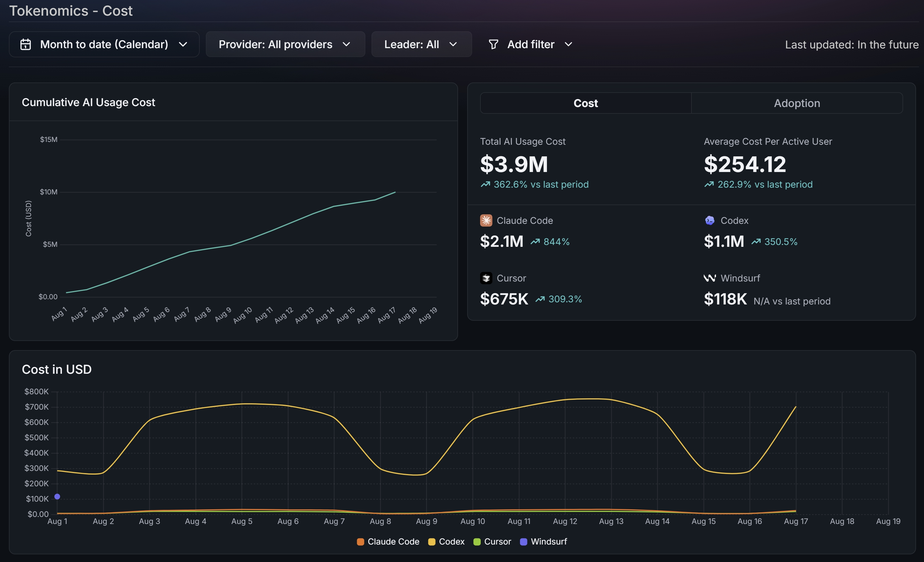
Task: Click the $254.12 average cost value
Action: click(745, 164)
